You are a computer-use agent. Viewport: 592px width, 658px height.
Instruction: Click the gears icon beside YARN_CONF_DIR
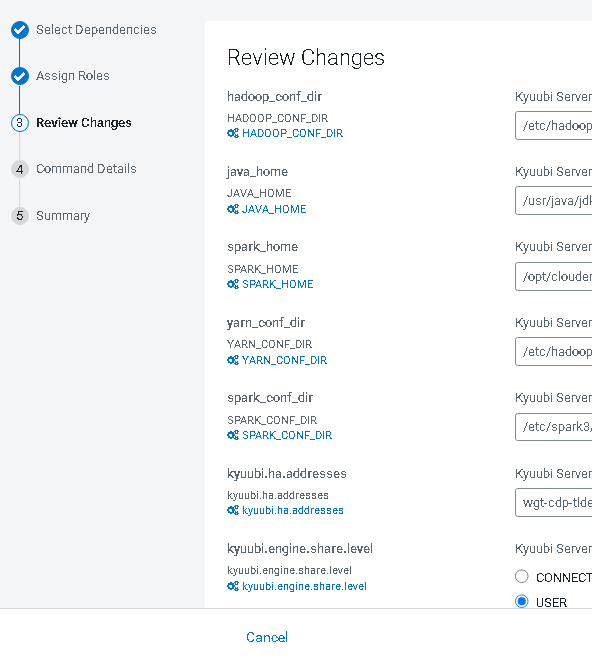[233, 360]
